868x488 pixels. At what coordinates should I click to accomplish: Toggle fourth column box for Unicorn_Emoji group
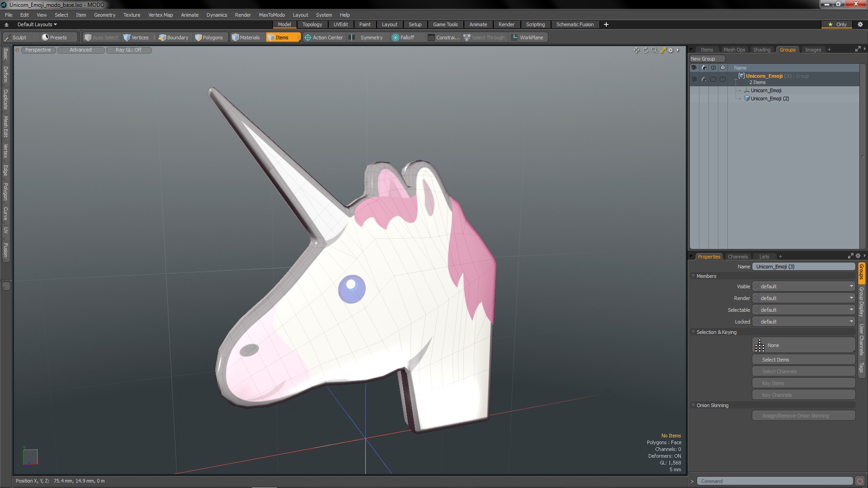[x=723, y=79]
